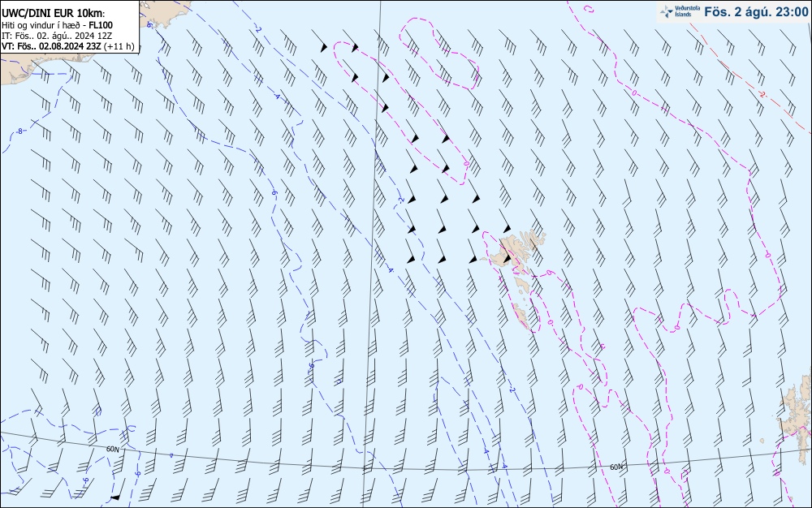The image size is (812, 508).
Task: Click the 'UWC/DINI EUR 10km' title text
Action: (54, 13)
